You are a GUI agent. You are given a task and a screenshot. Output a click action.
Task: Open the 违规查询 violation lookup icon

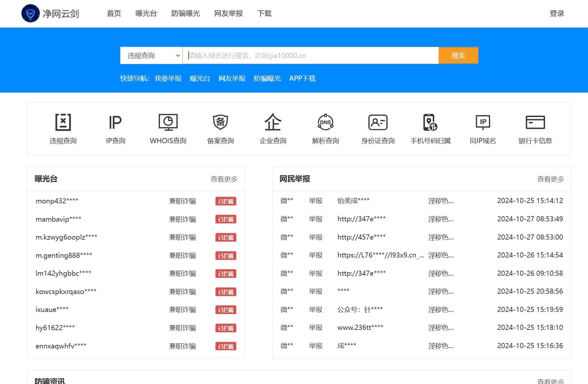point(63,122)
